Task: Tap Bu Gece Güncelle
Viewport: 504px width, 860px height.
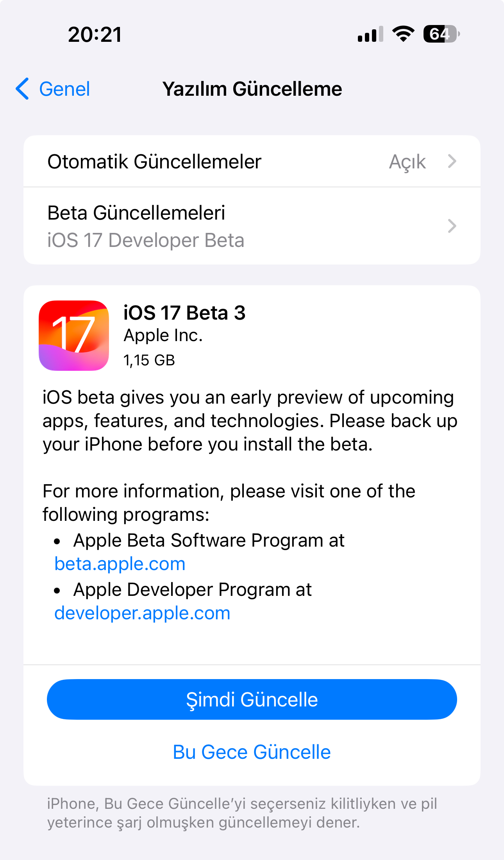Action: (252, 752)
